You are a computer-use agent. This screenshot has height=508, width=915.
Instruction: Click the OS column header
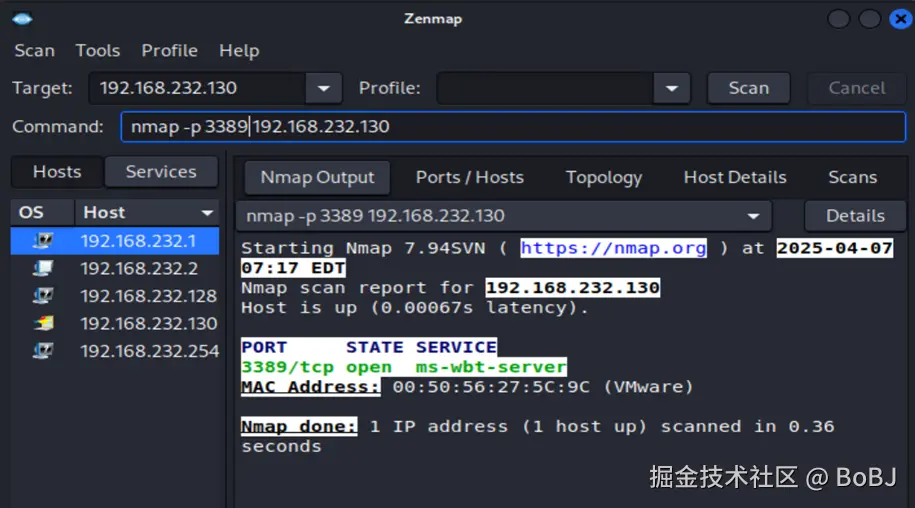coord(43,212)
